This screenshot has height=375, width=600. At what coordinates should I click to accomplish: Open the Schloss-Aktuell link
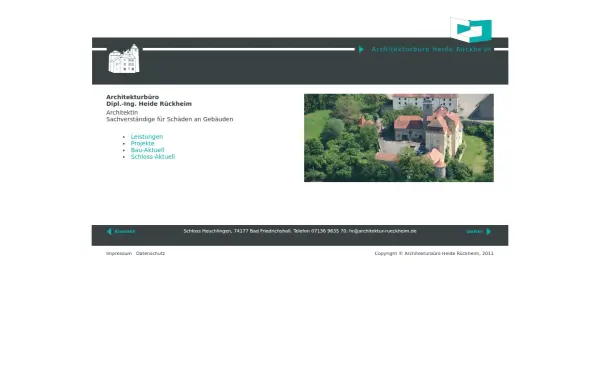[x=153, y=157]
